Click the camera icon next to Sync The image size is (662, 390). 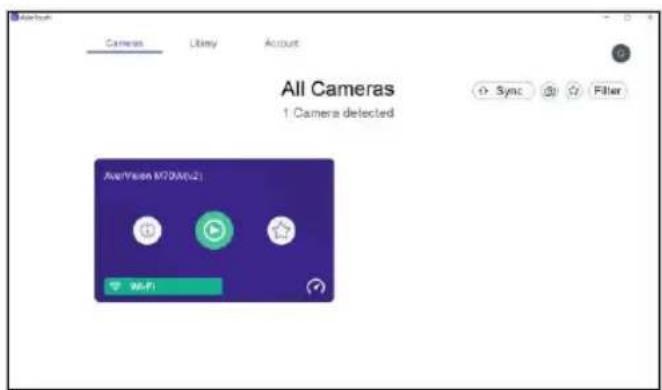tap(549, 91)
